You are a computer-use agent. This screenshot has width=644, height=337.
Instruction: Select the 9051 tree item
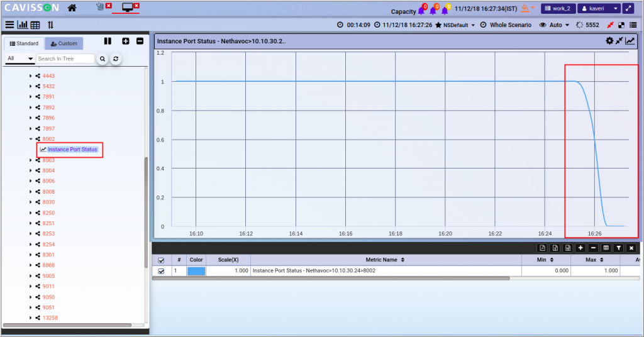48,307
